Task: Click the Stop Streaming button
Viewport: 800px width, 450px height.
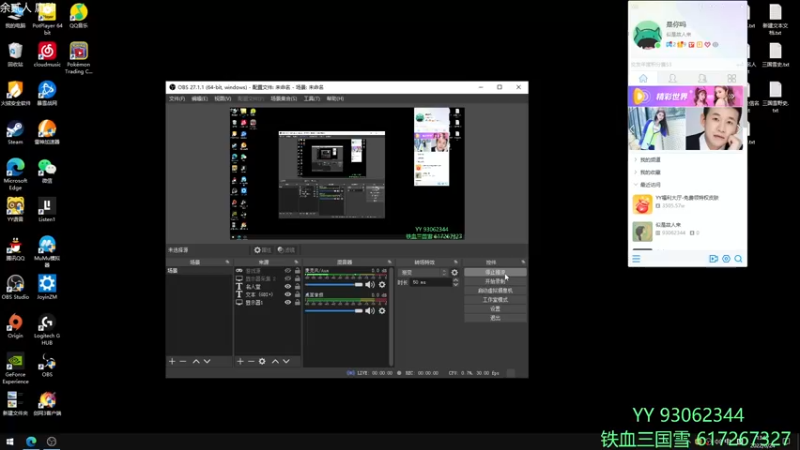Action: 495,272
